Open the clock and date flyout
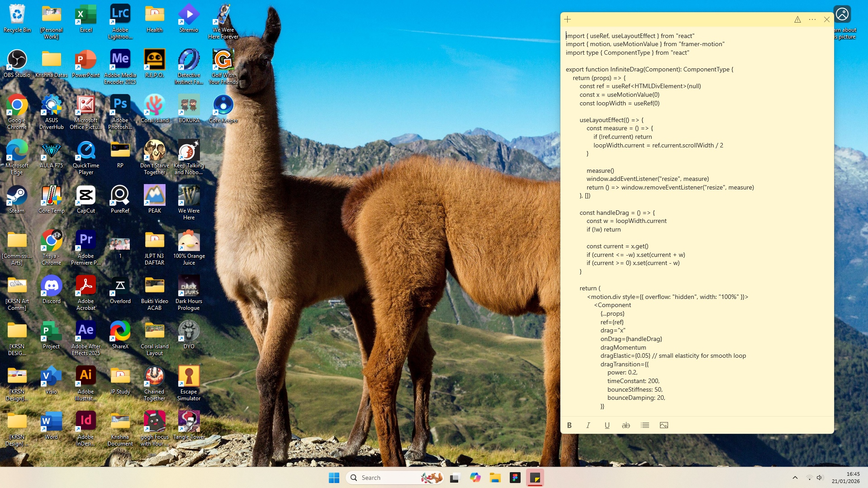Viewport: 868px width, 488px height. (845, 478)
